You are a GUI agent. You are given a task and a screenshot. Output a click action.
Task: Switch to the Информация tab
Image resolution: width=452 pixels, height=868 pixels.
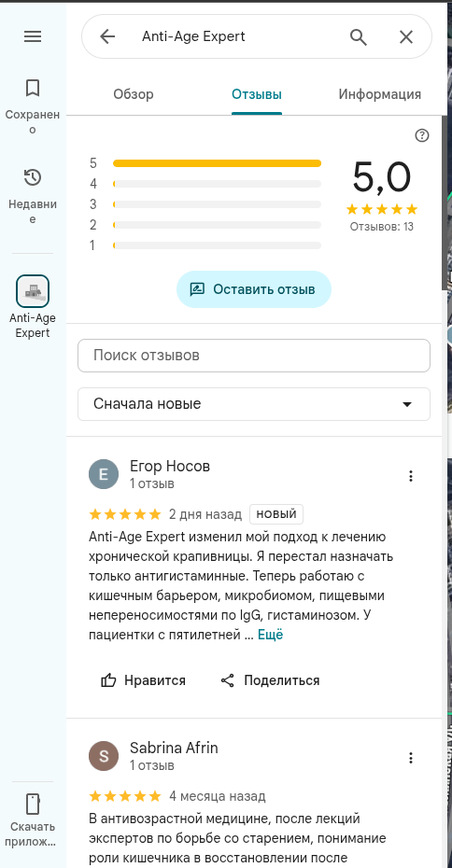(380, 94)
